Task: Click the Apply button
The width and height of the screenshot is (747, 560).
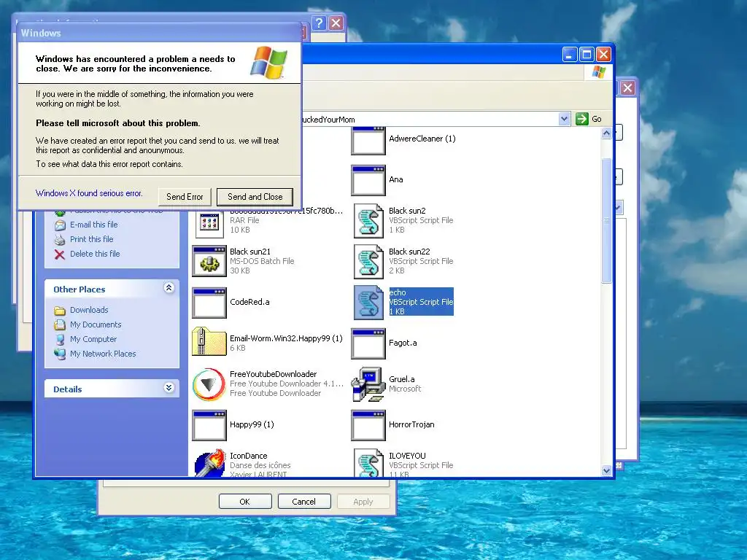Action: pyautogui.click(x=363, y=502)
